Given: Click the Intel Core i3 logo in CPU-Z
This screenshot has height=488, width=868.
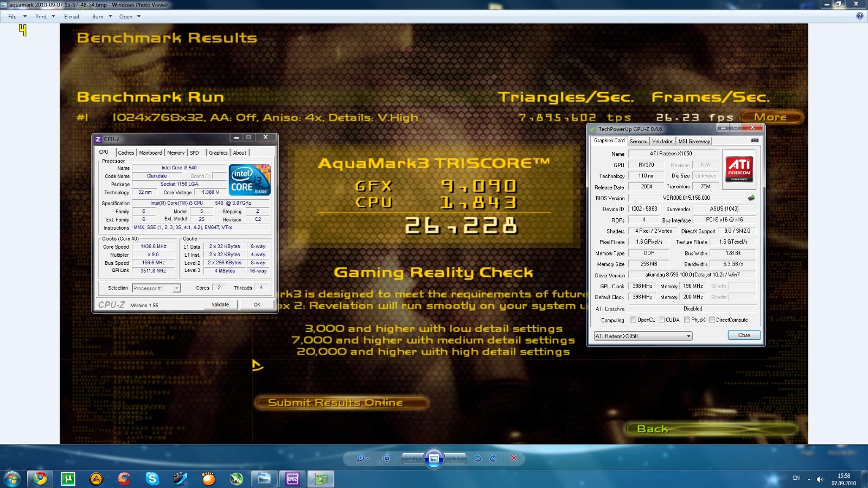Looking at the screenshot, I should 250,180.
